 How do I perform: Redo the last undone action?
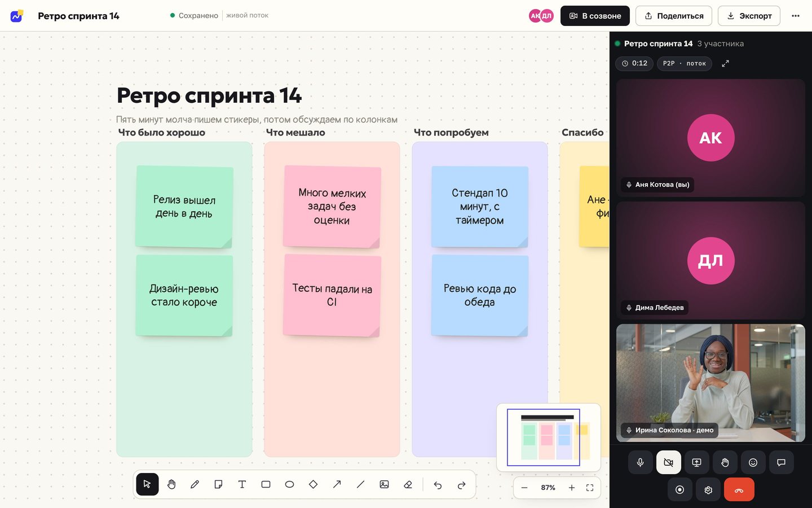point(461,485)
